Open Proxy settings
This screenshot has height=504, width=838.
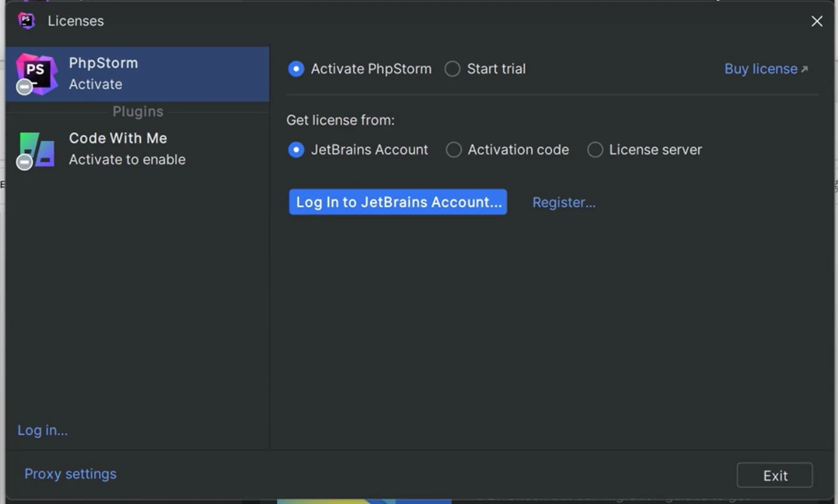(x=70, y=474)
